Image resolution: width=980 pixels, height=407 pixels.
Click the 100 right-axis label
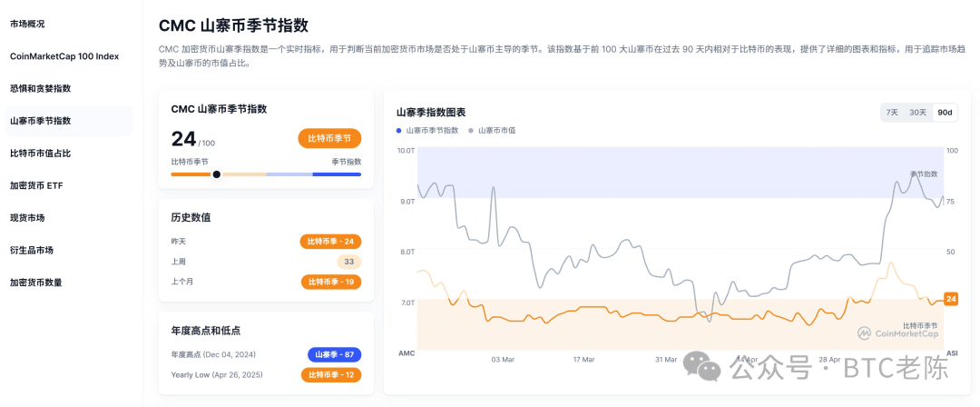coord(953,151)
